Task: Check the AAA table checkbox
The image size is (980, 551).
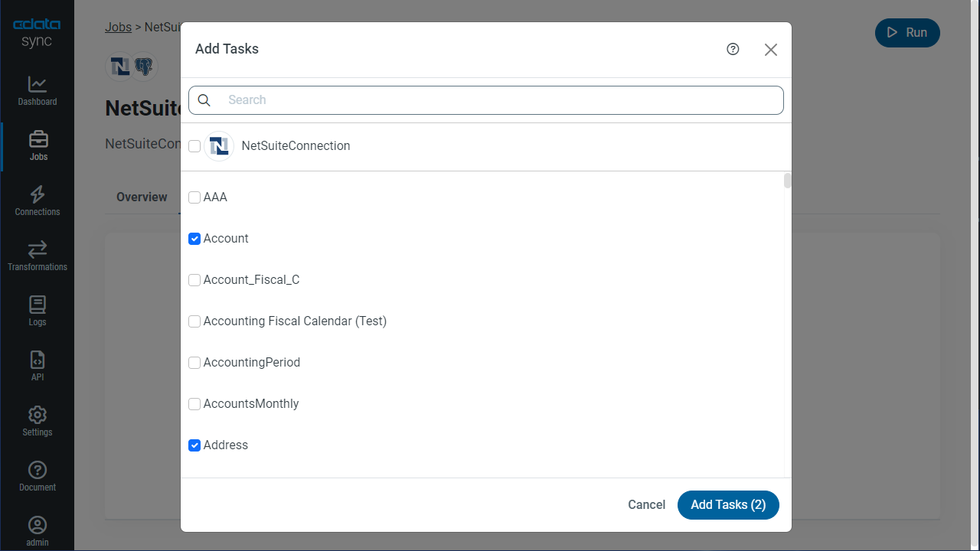Action: 194,197
